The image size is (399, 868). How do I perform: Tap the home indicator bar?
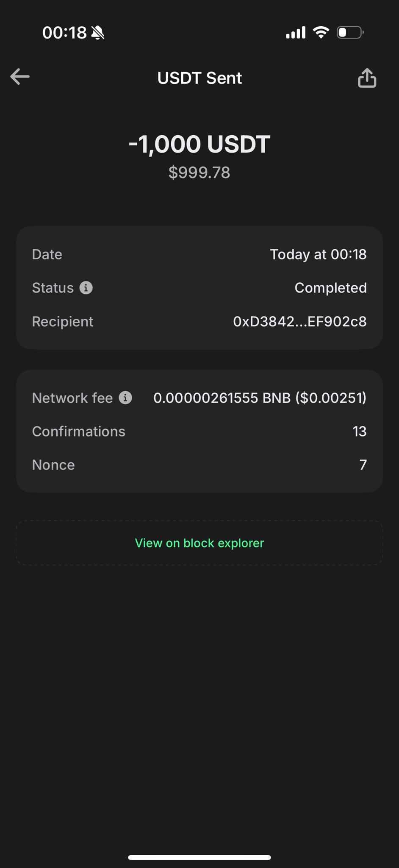point(199,857)
